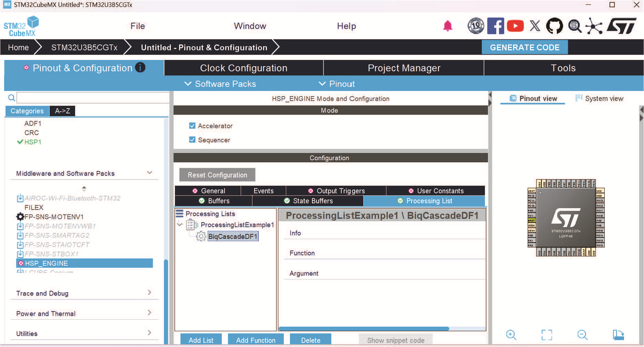Expand the Trace and Debug category

tap(149, 293)
